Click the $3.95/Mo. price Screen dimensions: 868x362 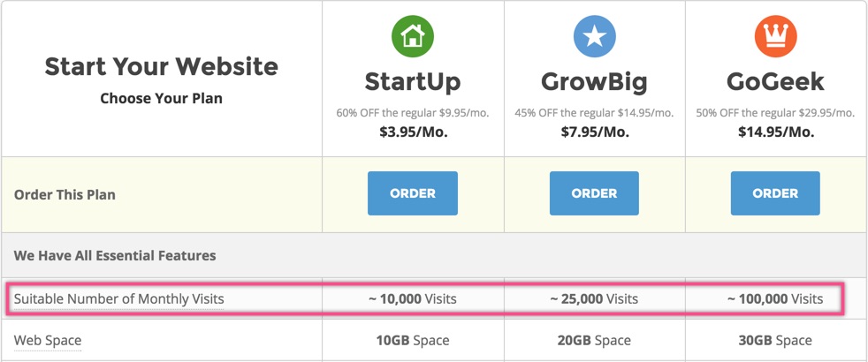coord(413,132)
